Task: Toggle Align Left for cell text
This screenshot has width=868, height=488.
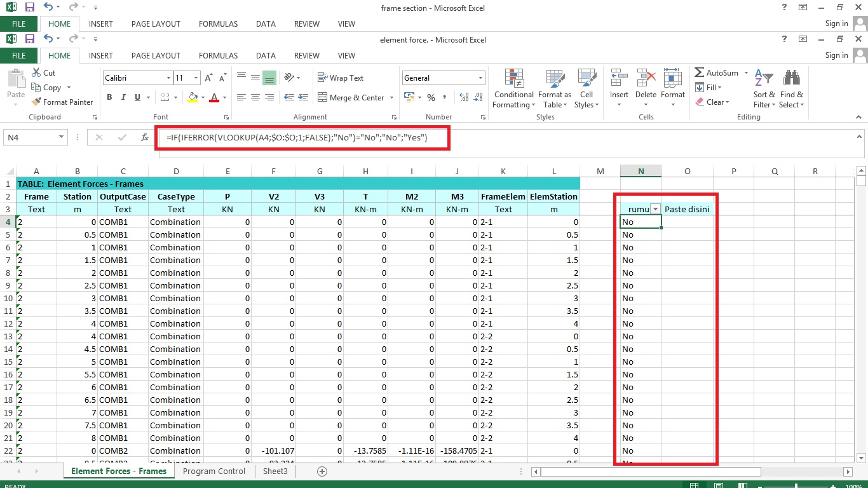Action: coord(241,97)
